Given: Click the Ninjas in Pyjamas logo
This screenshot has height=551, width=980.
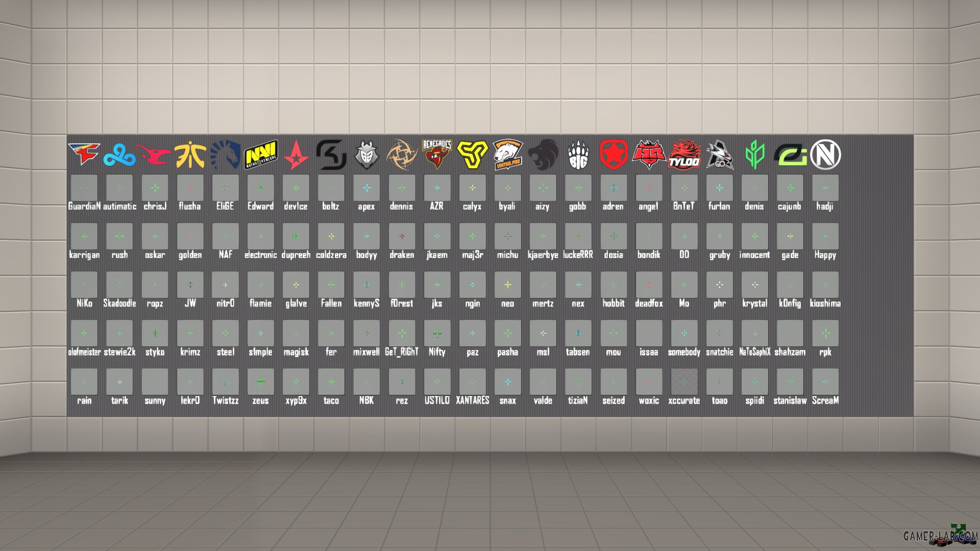Looking at the screenshot, I should point(402,155).
